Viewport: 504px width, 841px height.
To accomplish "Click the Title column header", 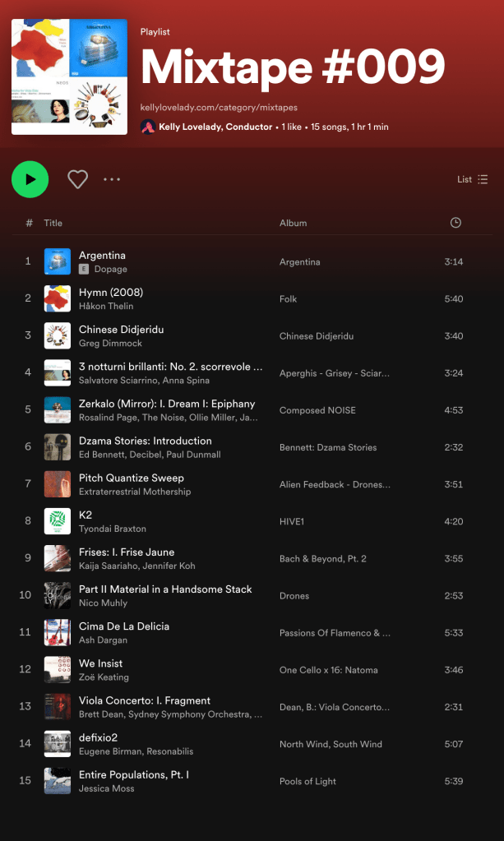I will pos(53,223).
